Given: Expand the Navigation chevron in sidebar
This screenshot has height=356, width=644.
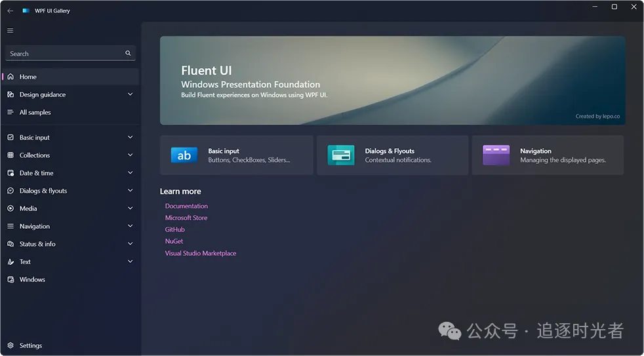Looking at the screenshot, I should (131, 226).
